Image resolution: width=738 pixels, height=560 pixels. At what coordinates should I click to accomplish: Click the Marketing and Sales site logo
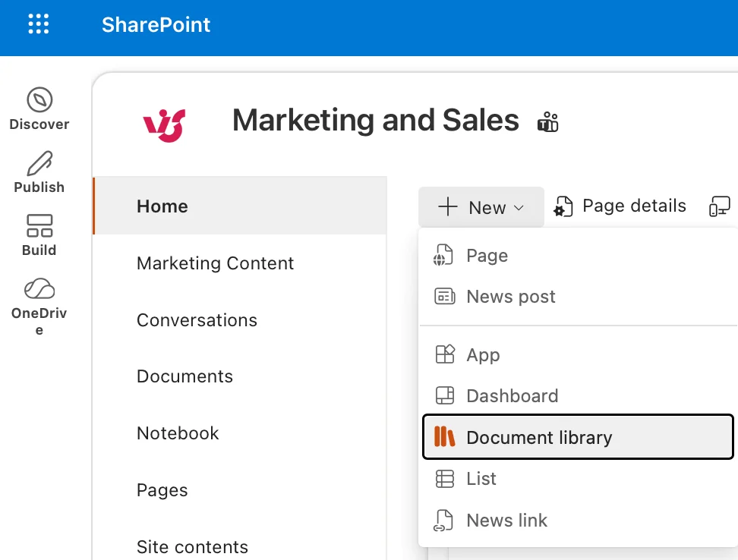164,125
